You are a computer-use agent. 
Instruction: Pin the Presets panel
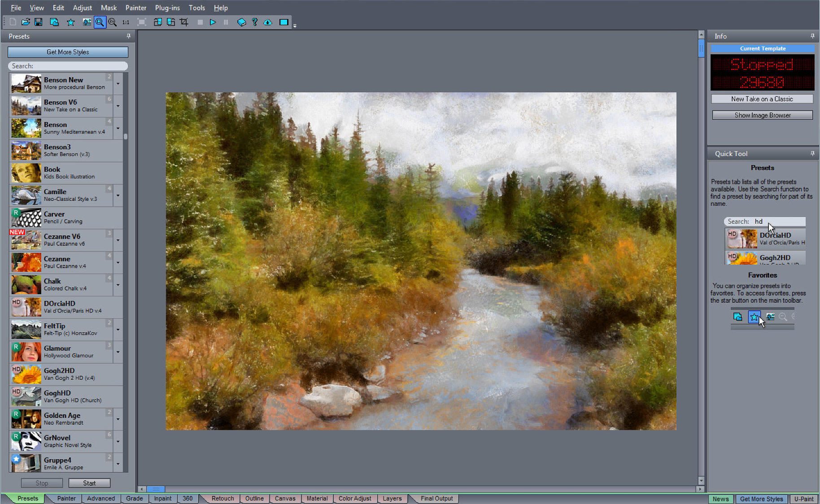click(x=129, y=36)
